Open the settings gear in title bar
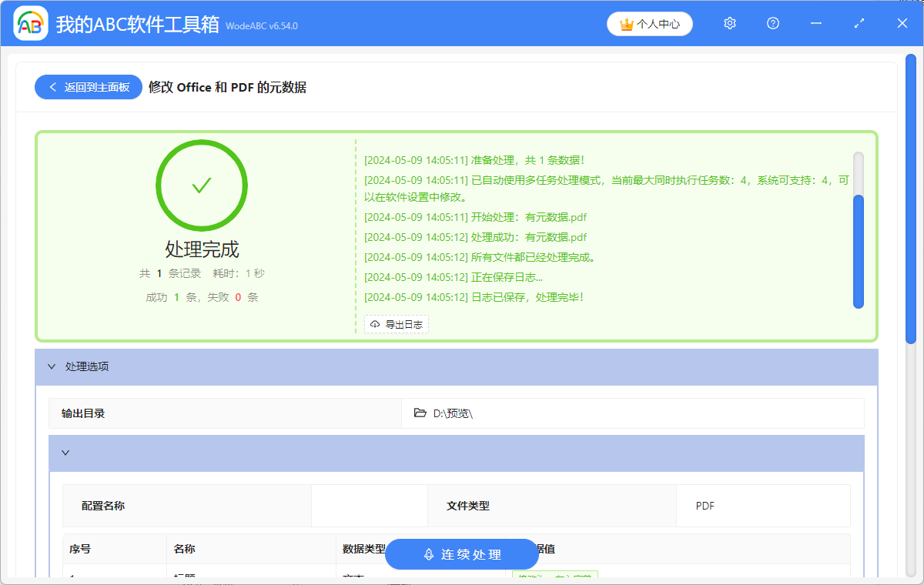Screen dimensions: 924x585 pyautogui.click(x=730, y=24)
